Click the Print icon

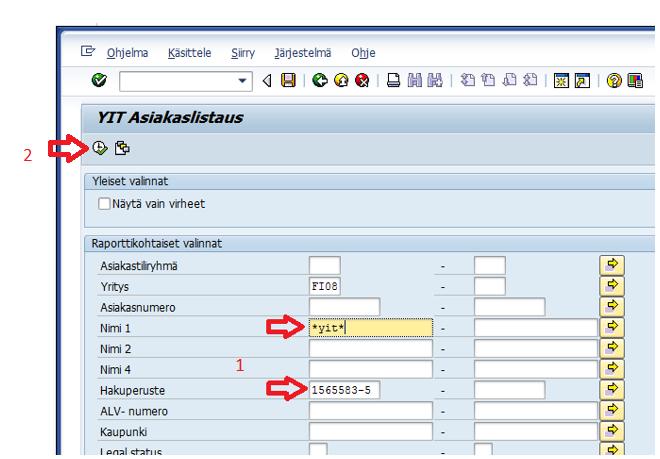394,80
